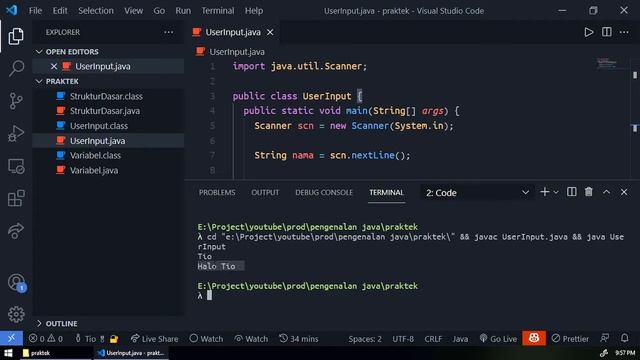This screenshot has height=360, width=640.
Task: Open the File menu
Action: pyautogui.click(x=36, y=11)
